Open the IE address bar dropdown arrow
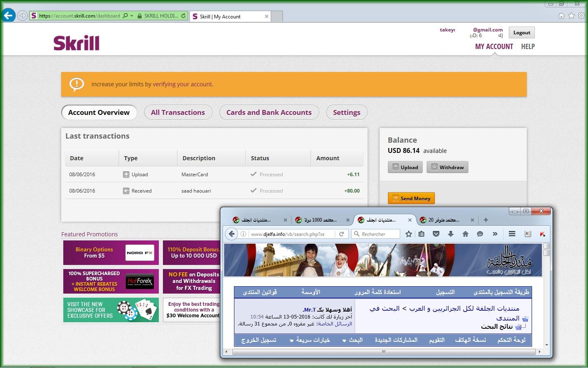This screenshot has width=588, height=368. pos(131,16)
